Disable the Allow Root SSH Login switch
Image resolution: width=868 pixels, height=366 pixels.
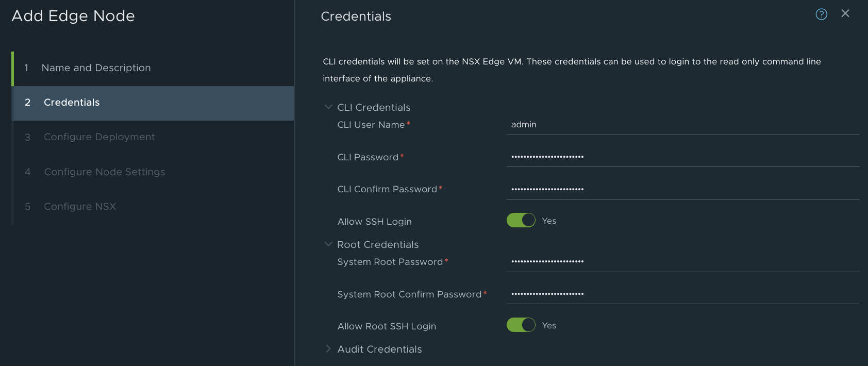point(521,325)
